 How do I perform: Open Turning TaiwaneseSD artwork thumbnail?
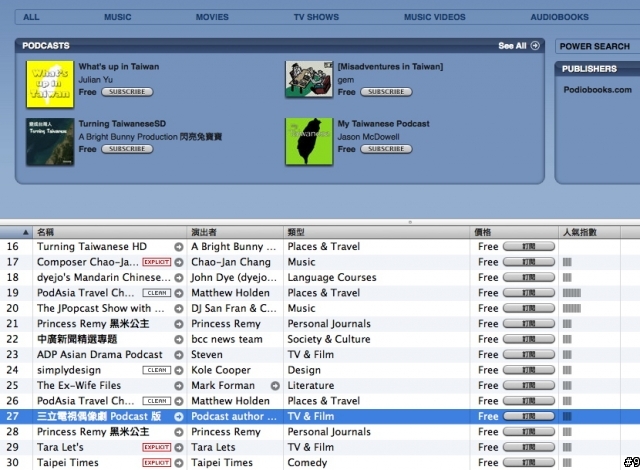point(50,142)
